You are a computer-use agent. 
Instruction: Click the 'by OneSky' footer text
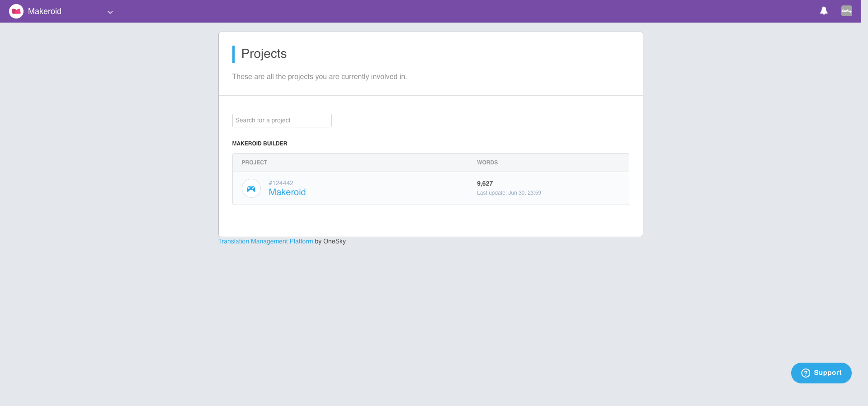click(x=330, y=242)
